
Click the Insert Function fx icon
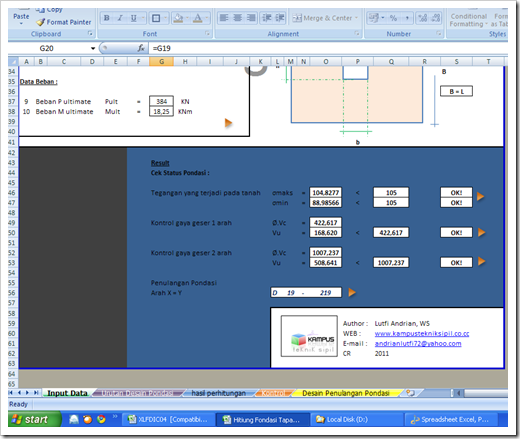(x=141, y=48)
